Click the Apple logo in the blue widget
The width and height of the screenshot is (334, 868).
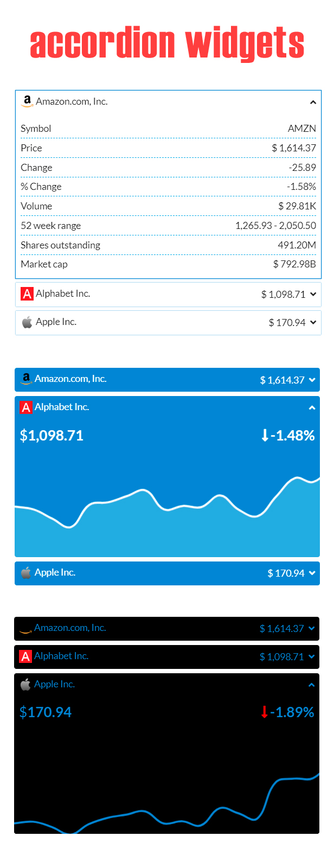point(26,573)
